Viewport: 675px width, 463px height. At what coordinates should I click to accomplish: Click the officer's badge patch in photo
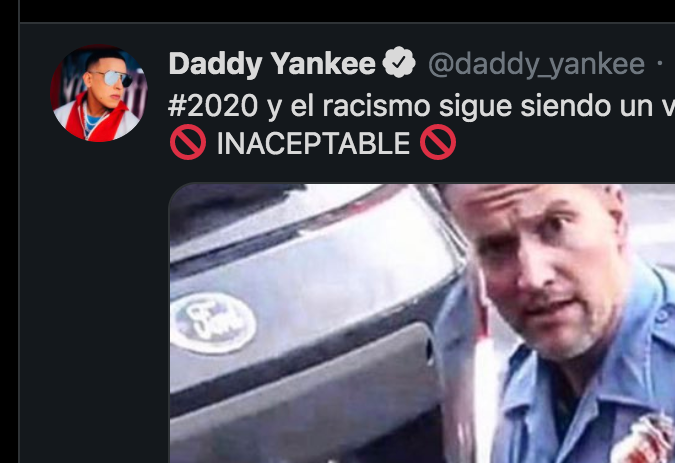pyautogui.click(x=646, y=439)
